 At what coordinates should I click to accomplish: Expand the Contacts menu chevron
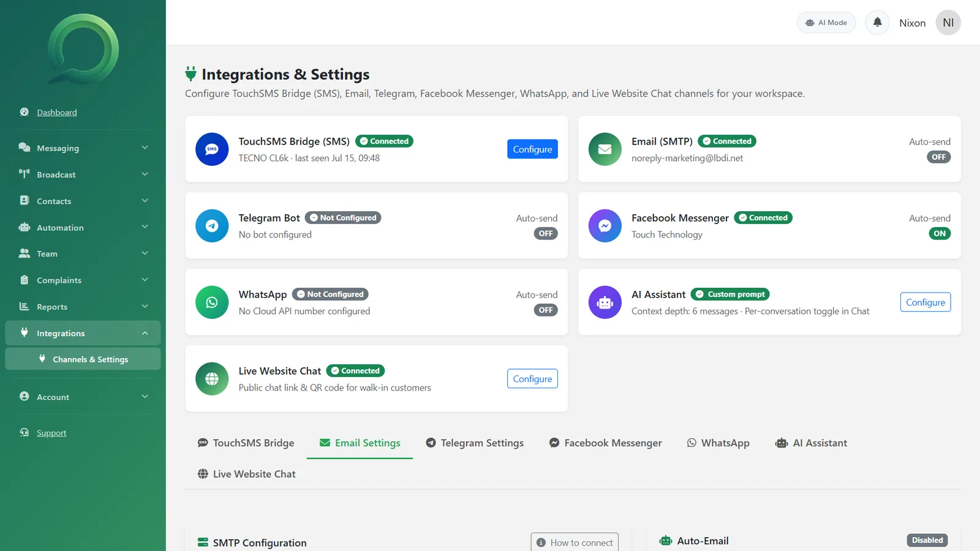145,200
